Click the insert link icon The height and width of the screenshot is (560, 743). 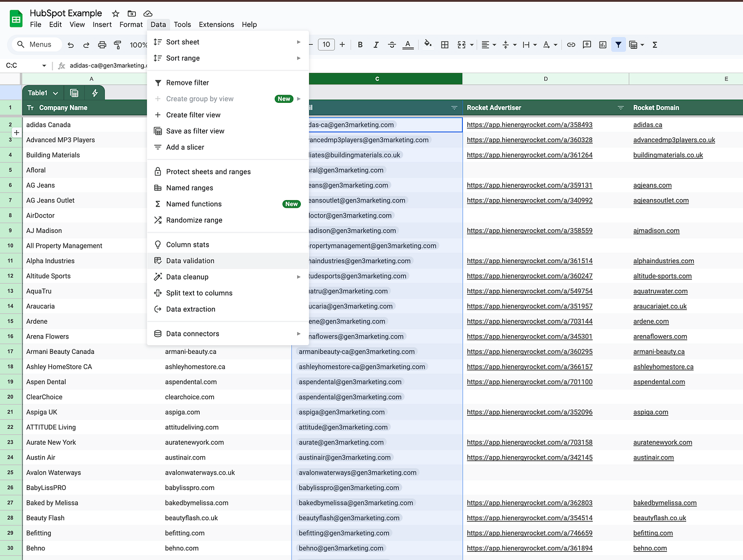pyautogui.click(x=571, y=44)
